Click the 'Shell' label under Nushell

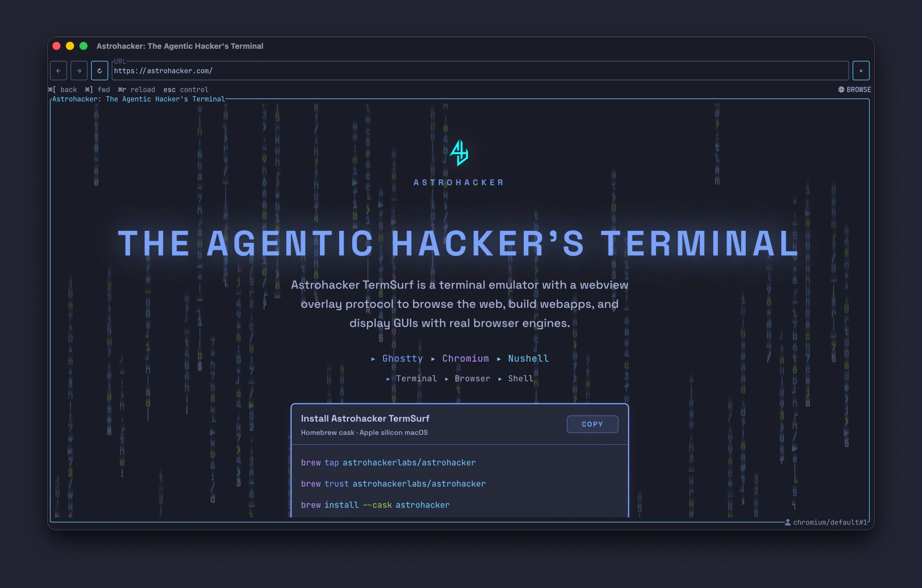pos(520,379)
